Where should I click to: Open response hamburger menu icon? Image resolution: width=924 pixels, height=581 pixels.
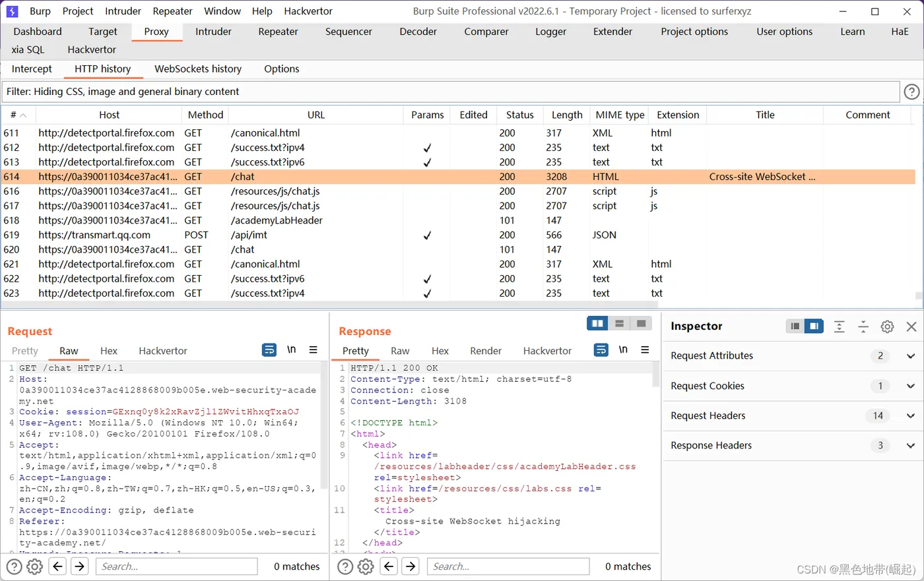645,350
